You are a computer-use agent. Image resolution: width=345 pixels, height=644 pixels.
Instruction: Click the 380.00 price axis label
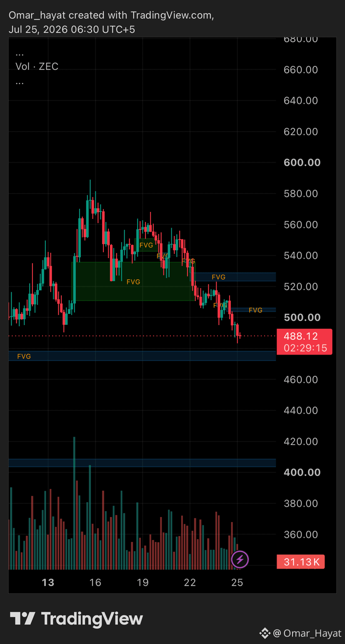[x=301, y=503]
